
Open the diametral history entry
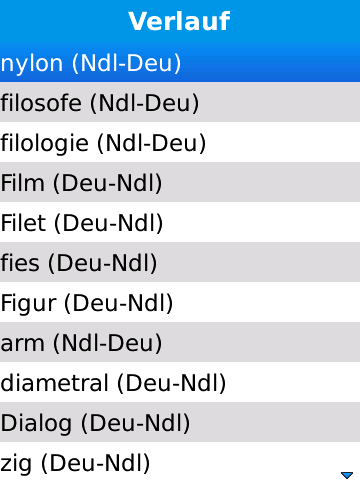click(180, 382)
